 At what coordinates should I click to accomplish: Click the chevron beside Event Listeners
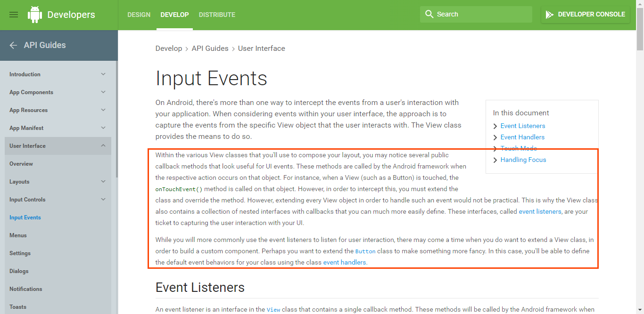[495, 126]
